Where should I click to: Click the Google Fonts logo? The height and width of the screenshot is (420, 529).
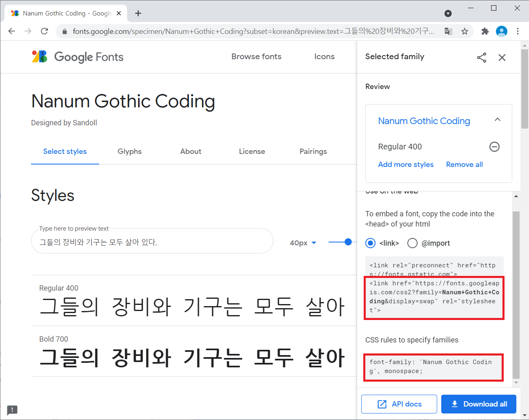pos(78,57)
